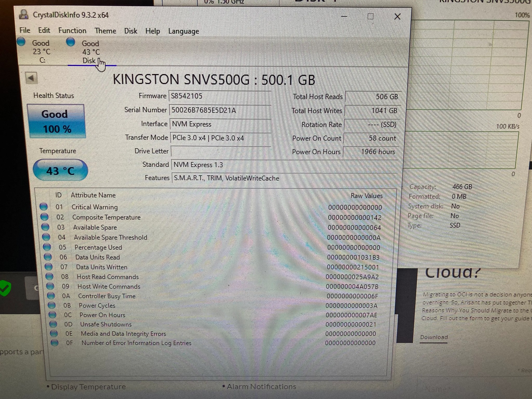
Task: Click the green shield icon in the background window
Action: [5, 288]
